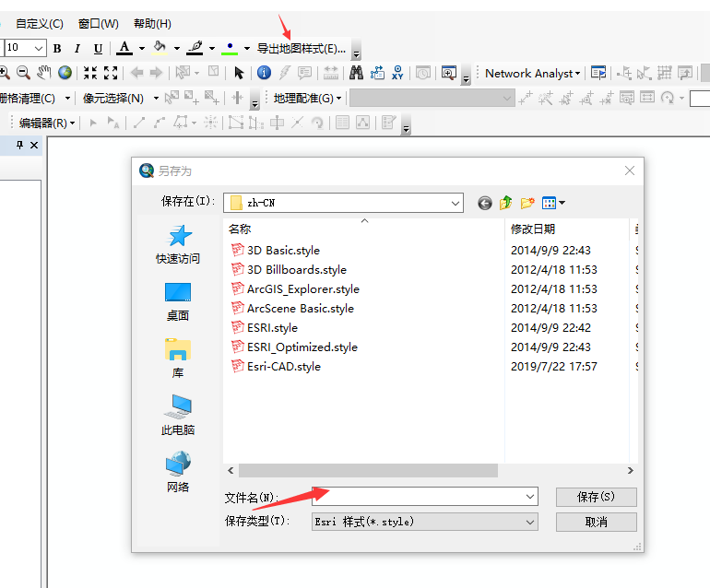Create a new folder in save dialog

point(527,203)
